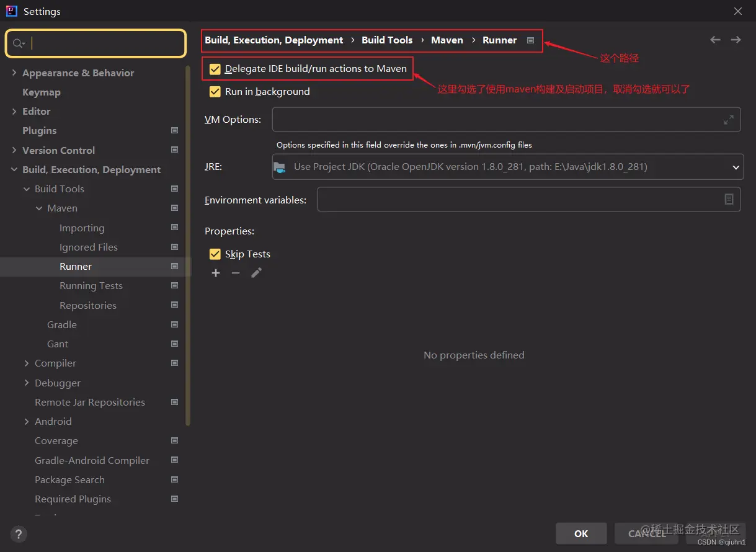
Task: Click project icon next to Ignored Files
Action: (x=174, y=247)
